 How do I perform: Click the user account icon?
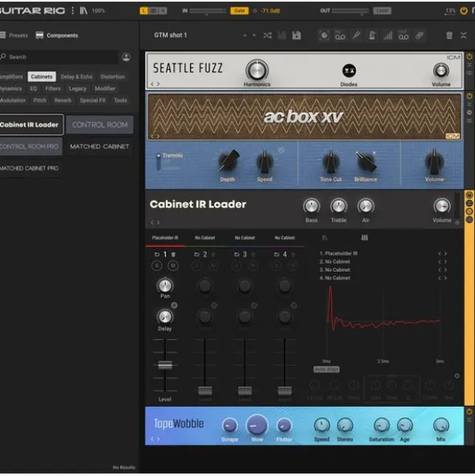(126, 56)
